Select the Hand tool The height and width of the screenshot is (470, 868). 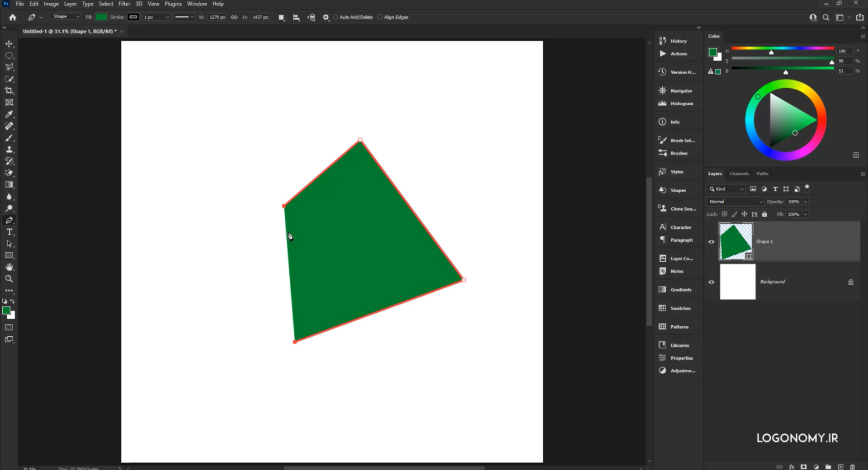pos(9,267)
